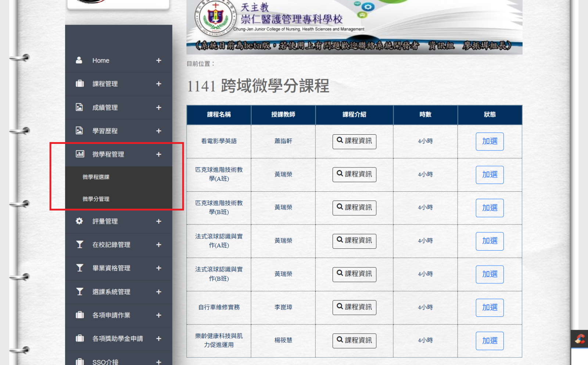Select the SSO介接 sidebar menu item
This screenshot has width=588, height=365.
105,362
